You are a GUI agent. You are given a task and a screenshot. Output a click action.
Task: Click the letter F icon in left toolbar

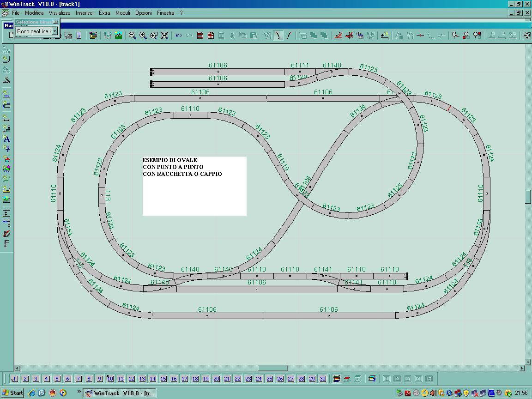click(6, 244)
